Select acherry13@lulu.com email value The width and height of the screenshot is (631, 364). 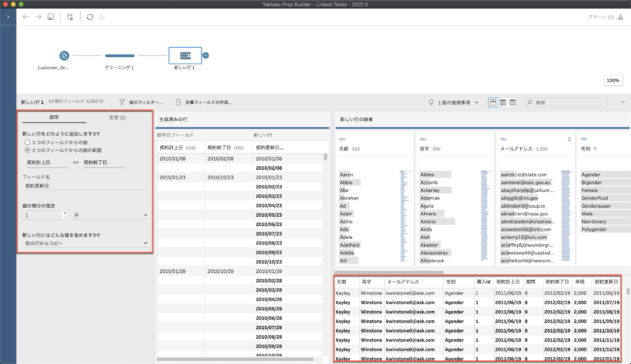(x=524, y=237)
